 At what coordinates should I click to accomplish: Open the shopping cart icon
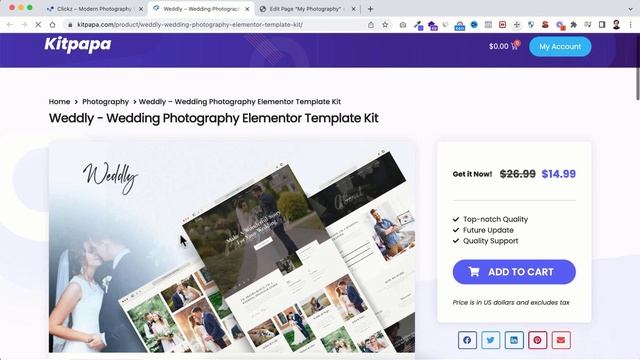coord(515,46)
